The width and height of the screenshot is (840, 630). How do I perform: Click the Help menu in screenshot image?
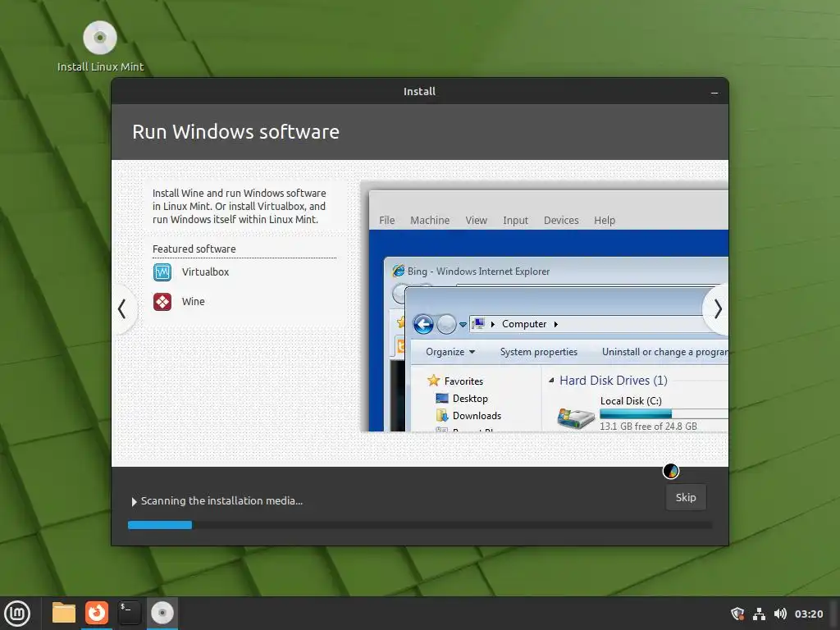pos(605,220)
